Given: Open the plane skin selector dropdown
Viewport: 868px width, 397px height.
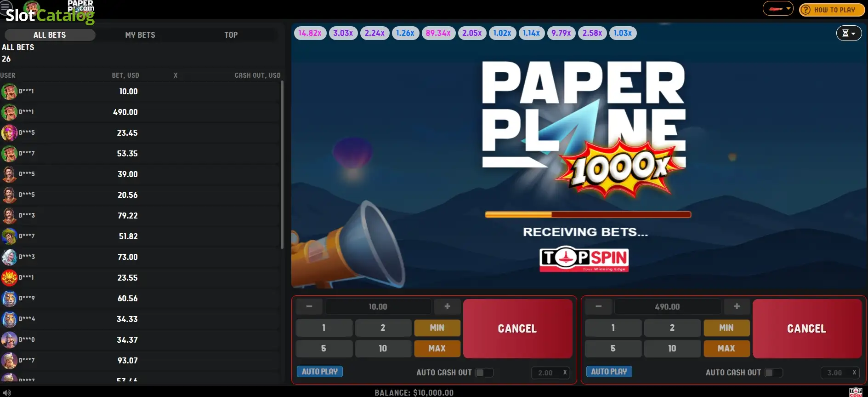Looking at the screenshot, I should click(778, 9).
